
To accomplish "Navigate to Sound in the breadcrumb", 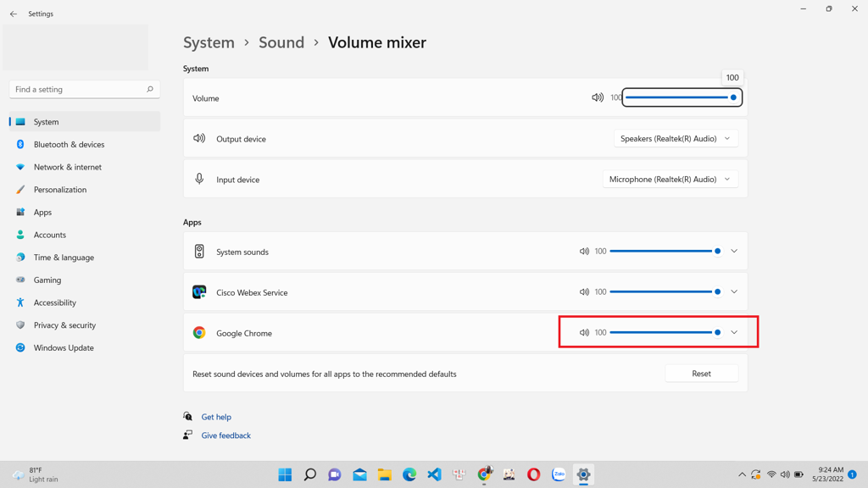I will point(281,42).
